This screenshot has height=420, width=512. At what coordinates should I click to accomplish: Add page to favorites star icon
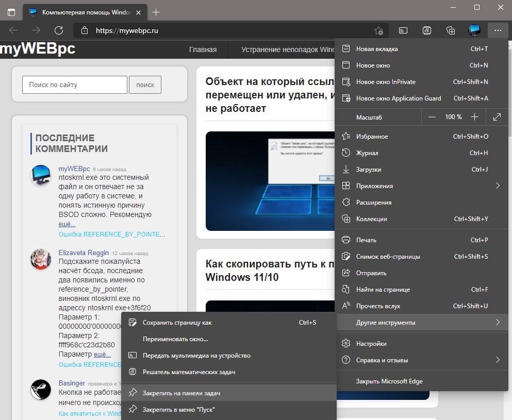click(378, 31)
